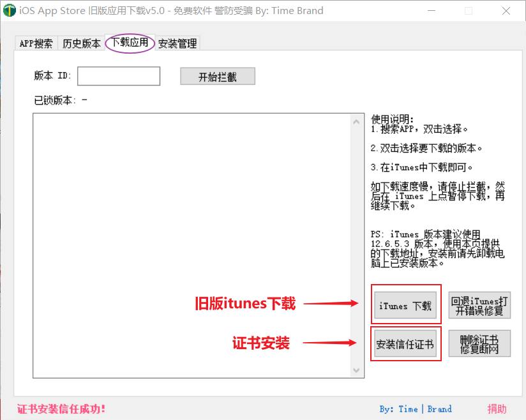This screenshot has width=526, height=420.
Task: Minimize the window
Action: pyautogui.click(x=432, y=11)
